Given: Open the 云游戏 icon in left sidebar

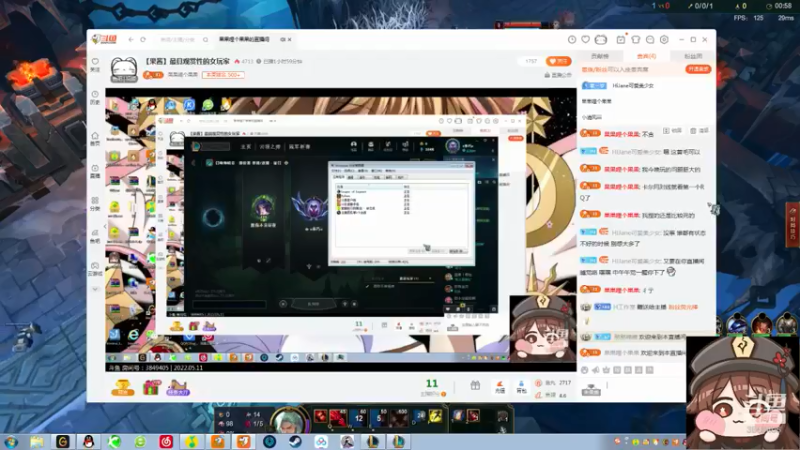Looking at the screenshot, I should coord(95,269).
